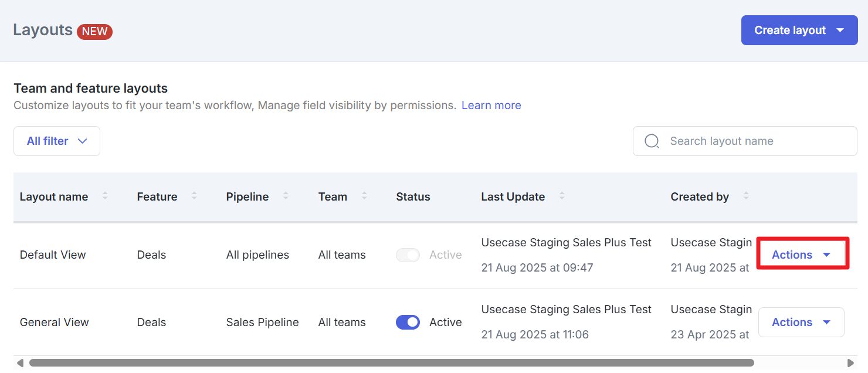Image resolution: width=868 pixels, height=373 pixels.
Task: Sort by Last Update column icon
Action: tap(562, 196)
